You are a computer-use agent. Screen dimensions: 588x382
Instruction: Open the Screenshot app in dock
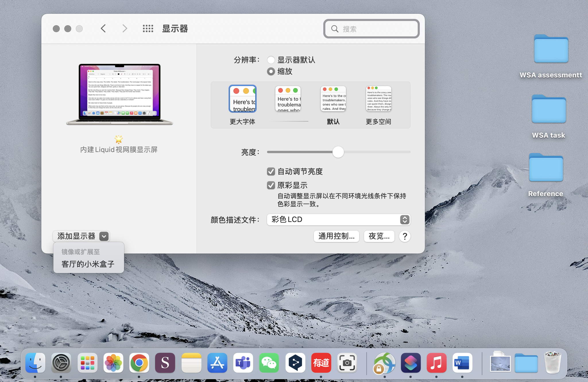(347, 363)
